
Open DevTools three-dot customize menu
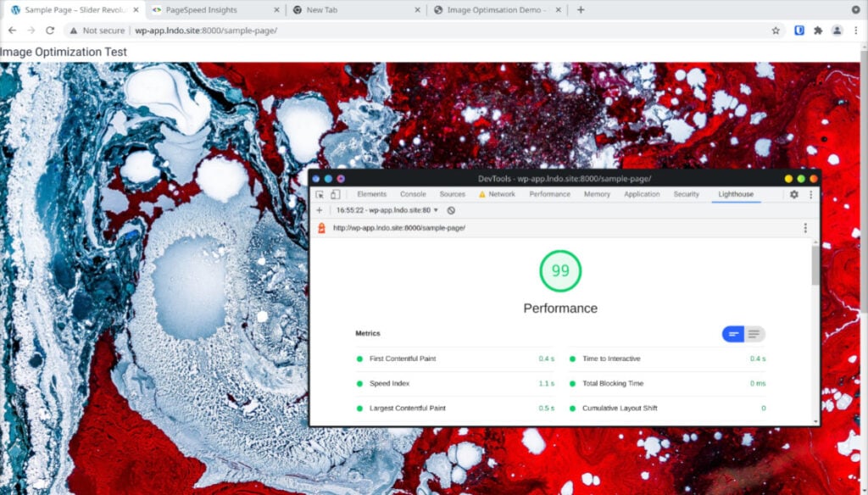pos(811,194)
